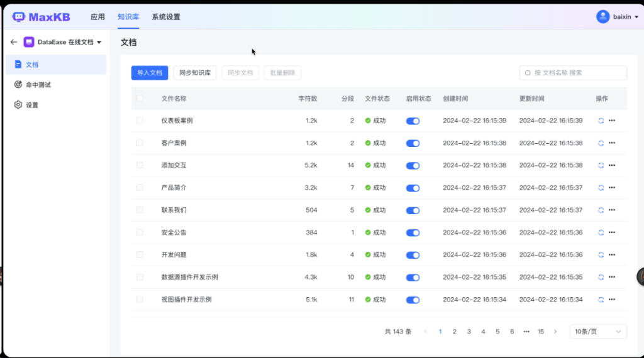Go to page 6
The width and height of the screenshot is (644, 358).
click(512, 332)
